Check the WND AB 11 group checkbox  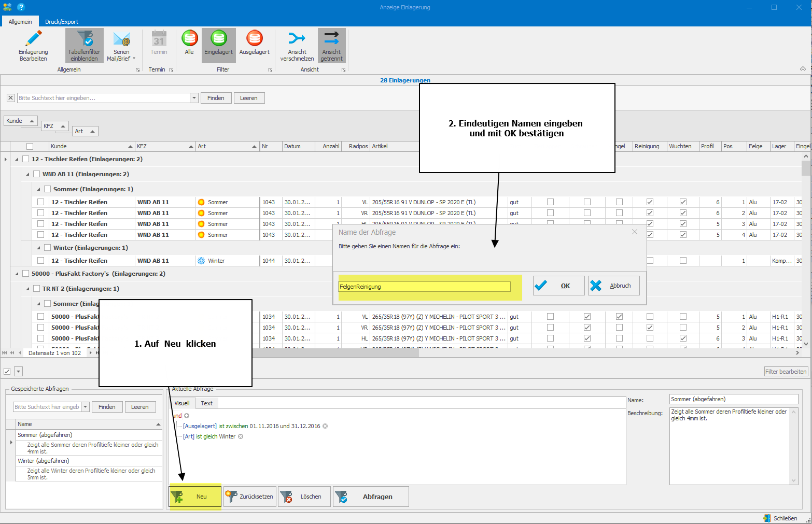(36, 174)
